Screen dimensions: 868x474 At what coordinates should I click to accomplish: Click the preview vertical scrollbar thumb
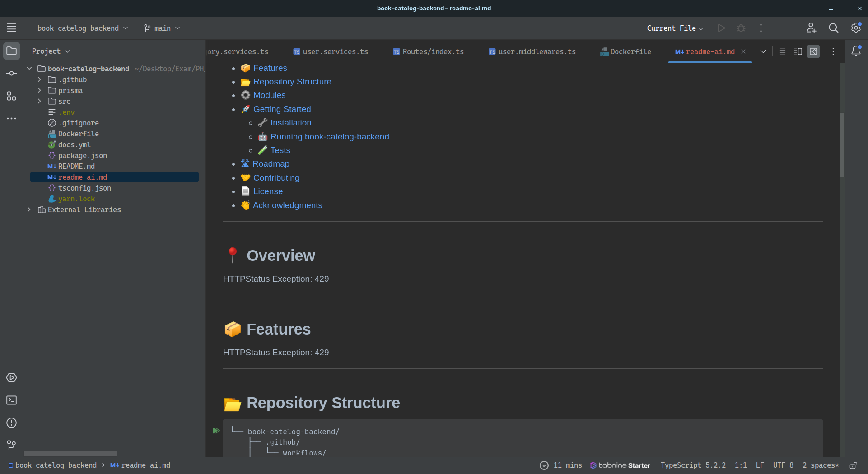coord(842,144)
